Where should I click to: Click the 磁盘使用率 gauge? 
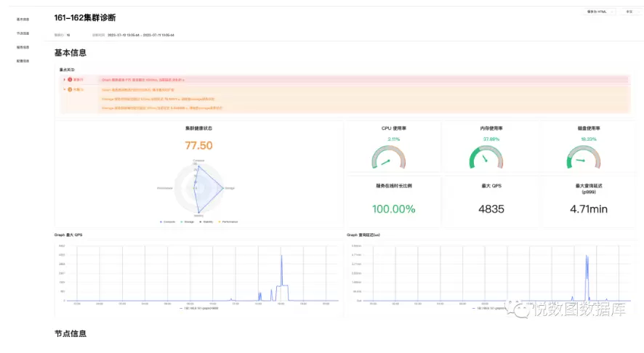587,158
